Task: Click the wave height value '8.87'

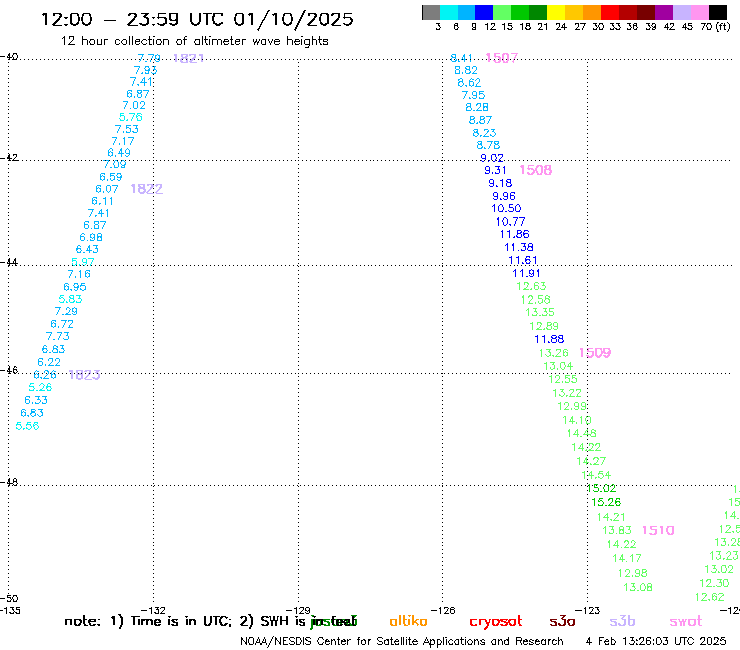Action: point(480,120)
